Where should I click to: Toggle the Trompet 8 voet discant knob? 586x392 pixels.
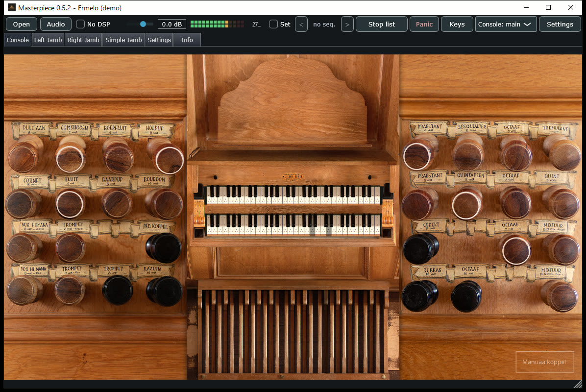70,247
